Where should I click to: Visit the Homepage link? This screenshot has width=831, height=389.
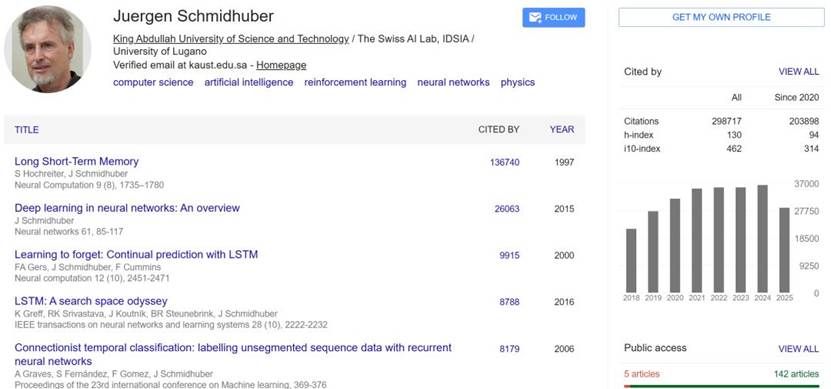[x=281, y=65]
